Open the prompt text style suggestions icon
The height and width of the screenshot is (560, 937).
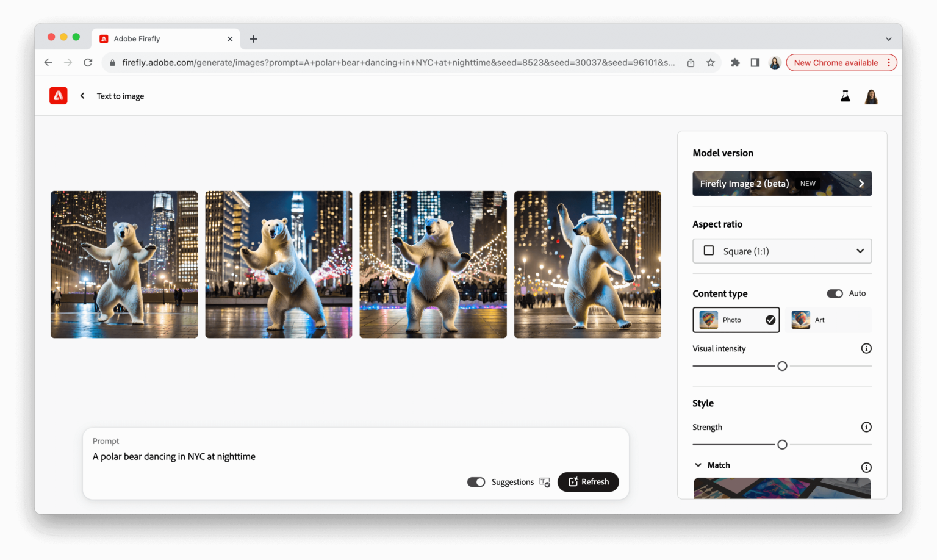pos(545,482)
